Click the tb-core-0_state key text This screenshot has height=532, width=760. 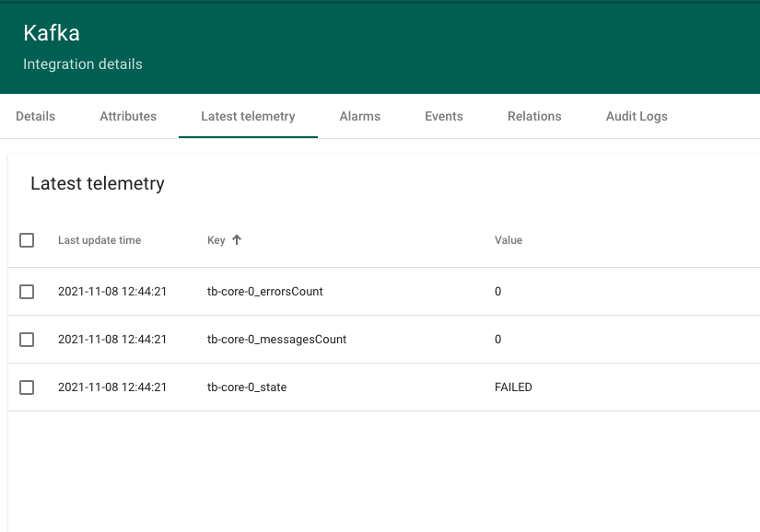click(x=247, y=387)
